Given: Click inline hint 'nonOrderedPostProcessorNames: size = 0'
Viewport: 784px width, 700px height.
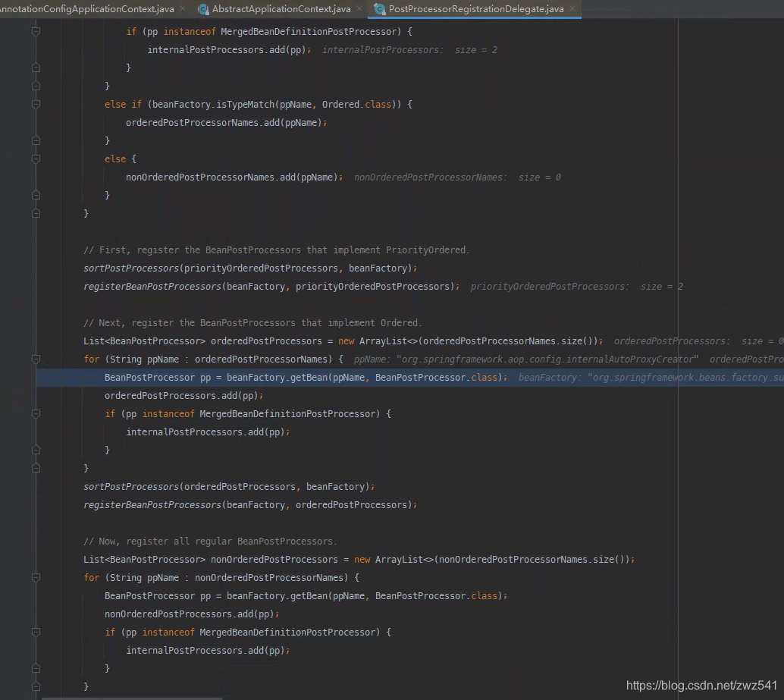Looking at the screenshot, I should point(457,177).
